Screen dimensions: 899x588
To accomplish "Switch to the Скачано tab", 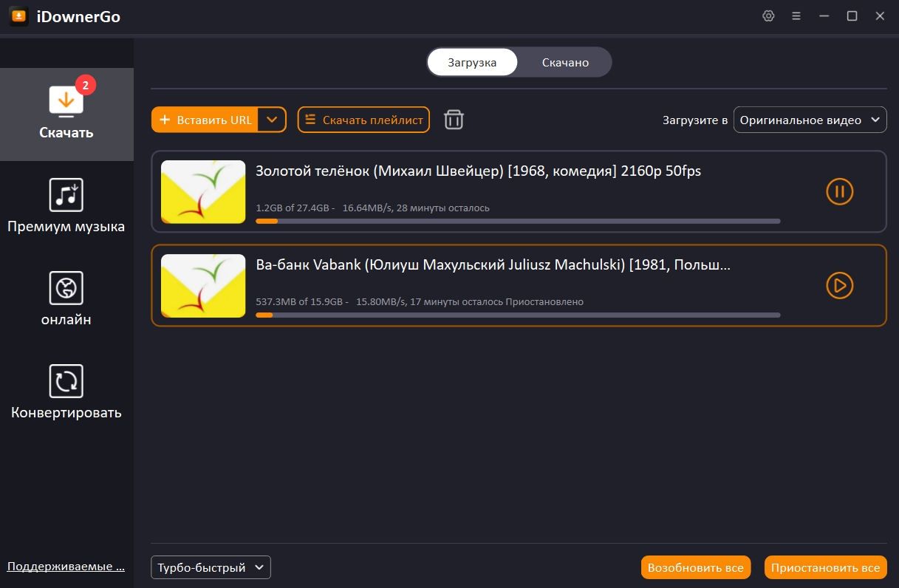I will (565, 62).
